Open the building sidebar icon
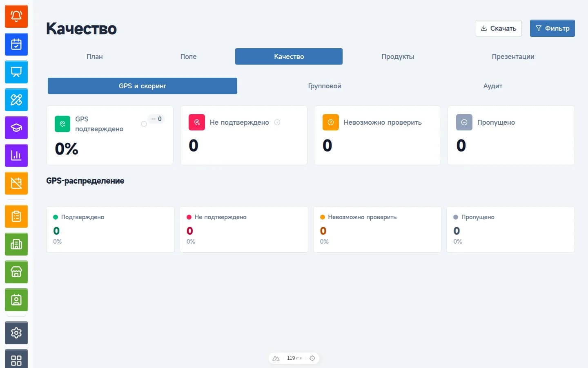The image size is (588, 368). [x=16, y=244]
